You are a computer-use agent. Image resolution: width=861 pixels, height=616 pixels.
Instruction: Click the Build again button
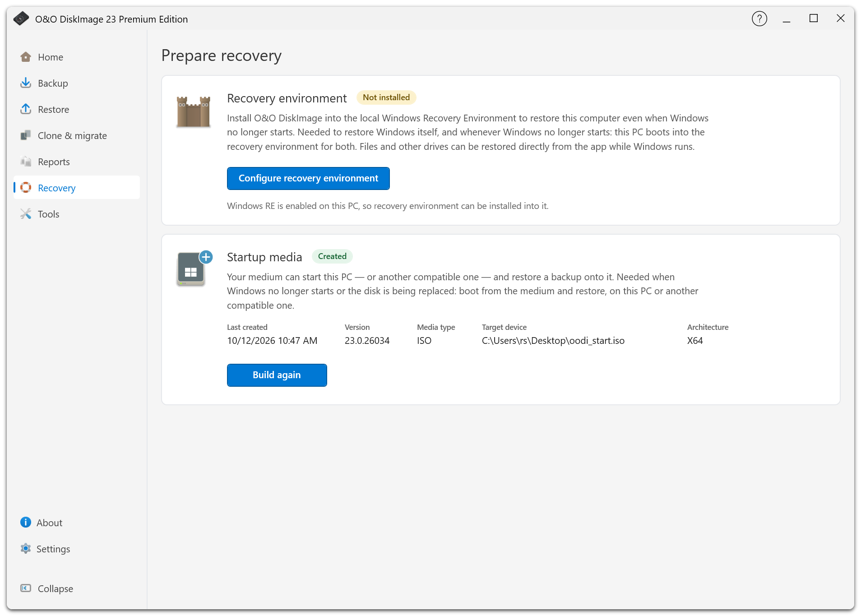point(277,375)
